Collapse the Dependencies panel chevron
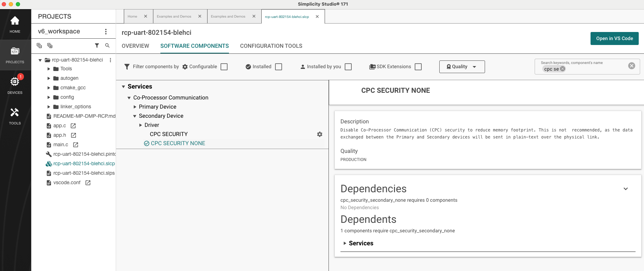This screenshot has width=644, height=271. click(626, 189)
